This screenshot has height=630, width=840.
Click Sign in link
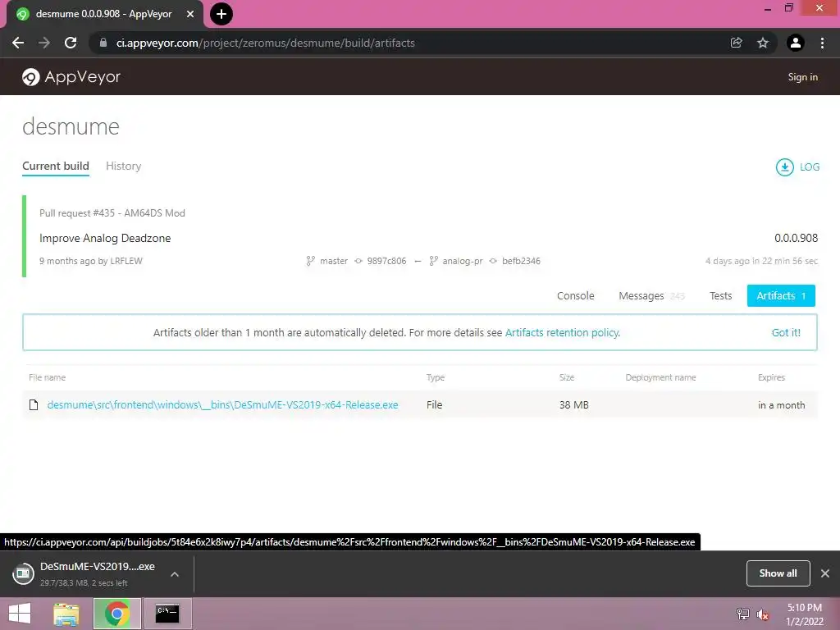coord(802,77)
